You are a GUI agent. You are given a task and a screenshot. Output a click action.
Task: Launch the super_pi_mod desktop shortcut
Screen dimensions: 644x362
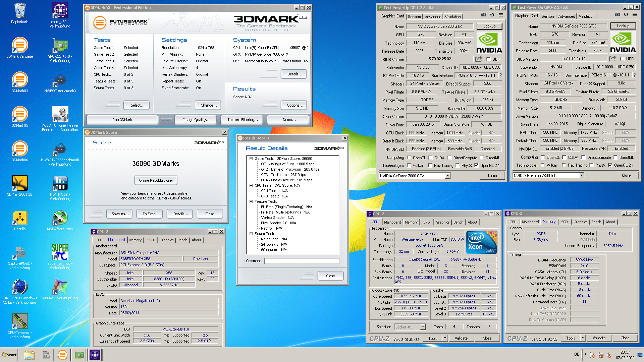point(60,257)
